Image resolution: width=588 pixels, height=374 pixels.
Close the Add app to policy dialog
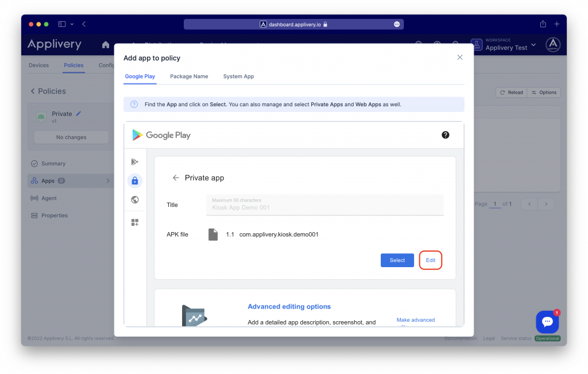pos(460,57)
